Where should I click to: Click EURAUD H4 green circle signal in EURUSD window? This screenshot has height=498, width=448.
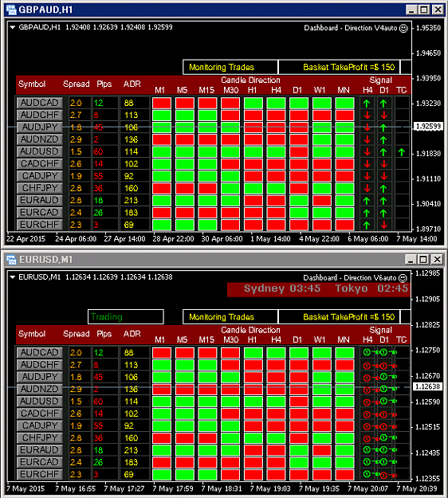(x=367, y=449)
